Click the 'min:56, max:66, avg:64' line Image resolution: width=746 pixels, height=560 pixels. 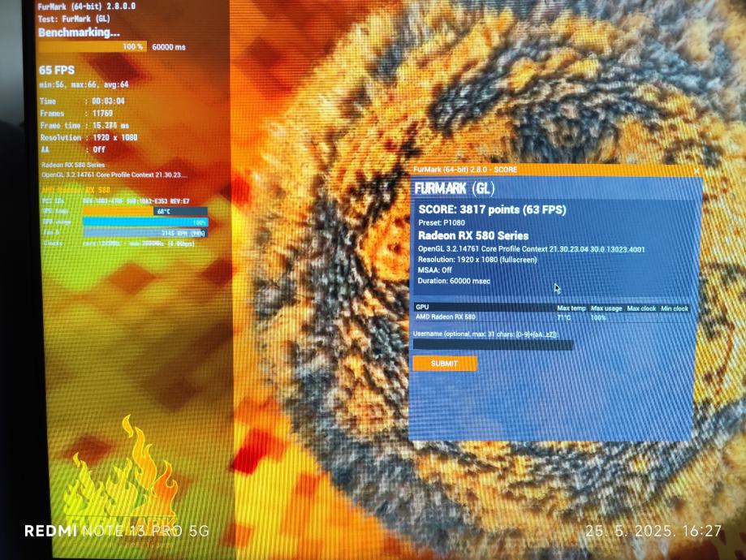point(84,84)
